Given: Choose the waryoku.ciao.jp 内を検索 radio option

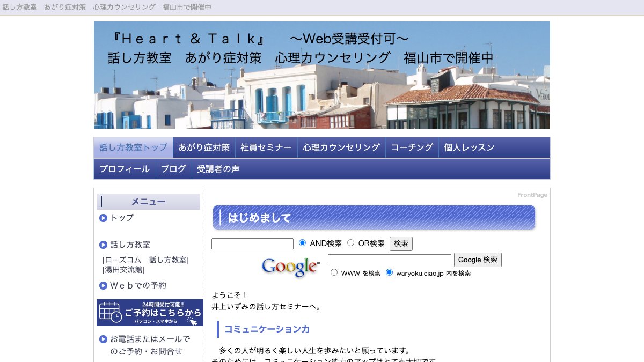Looking at the screenshot, I should click(x=389, y=272).
